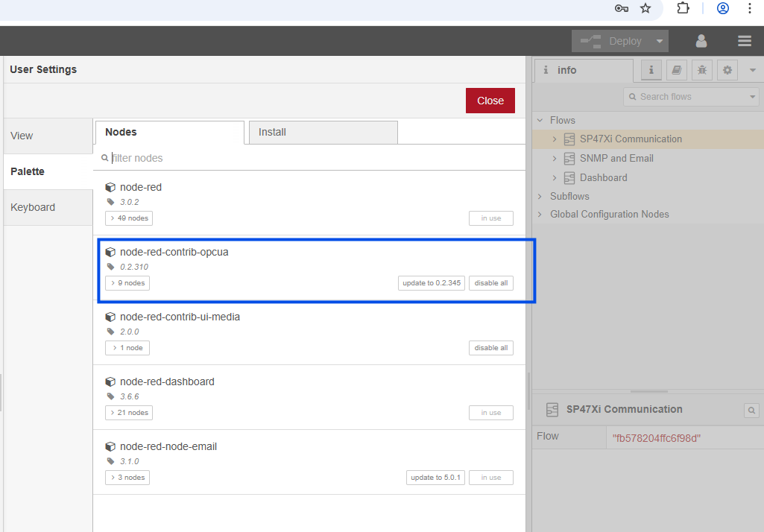Bookmark this page with the star icon
The image size is (764, 532).
coord(645,8)
